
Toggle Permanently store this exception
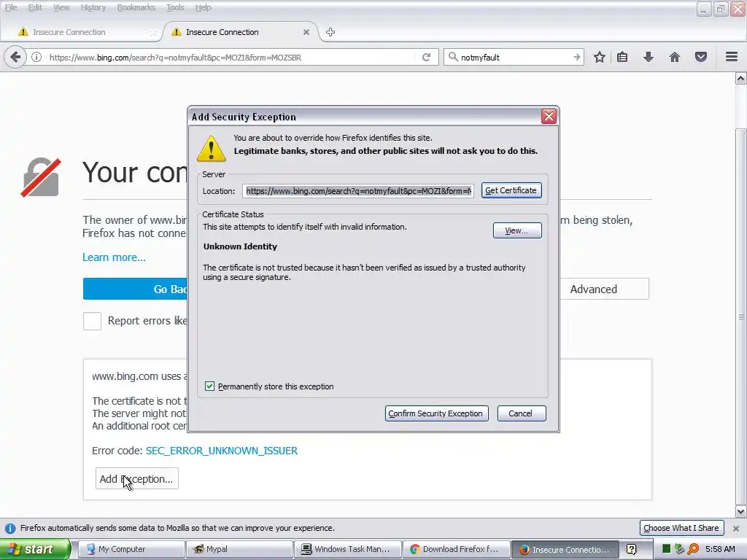pyautogui.click(x=209, y=386)
